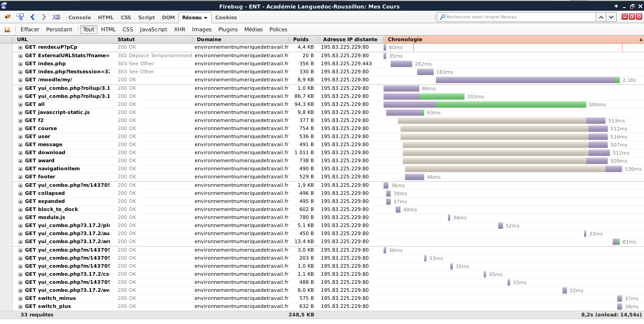Screen dimensions: 644x324
Task: Sort by the Poids column header
Action: click(303, 39)
